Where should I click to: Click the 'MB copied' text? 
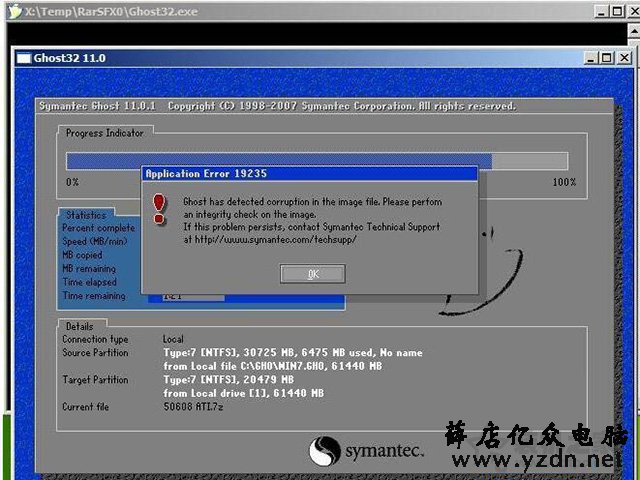point(82,255)
